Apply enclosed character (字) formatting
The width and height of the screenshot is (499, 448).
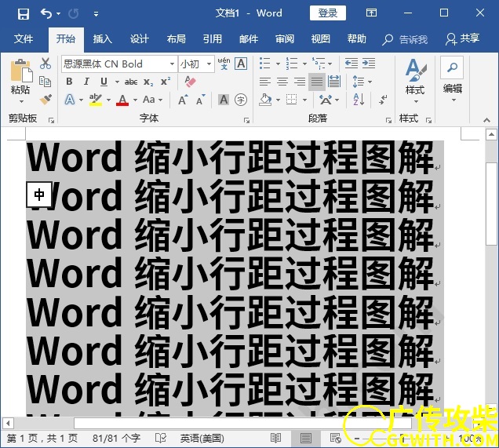[x=241, y=100]
